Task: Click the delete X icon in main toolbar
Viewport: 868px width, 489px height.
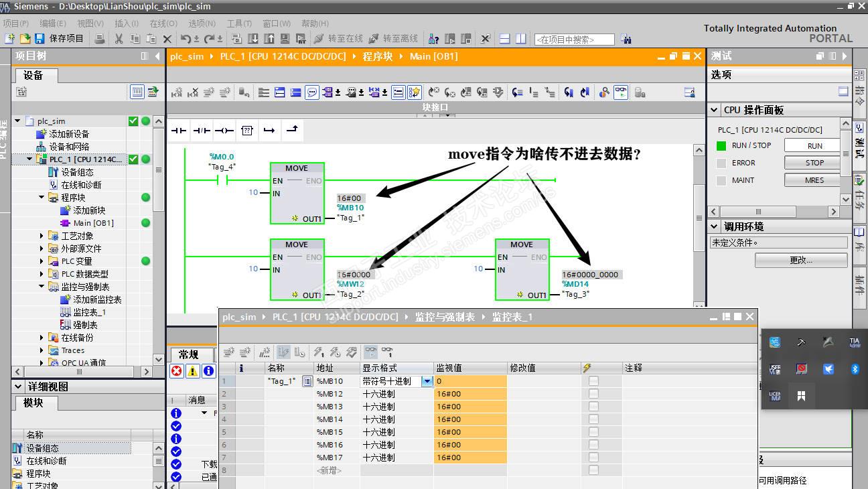Action: (x=167, y=39)
